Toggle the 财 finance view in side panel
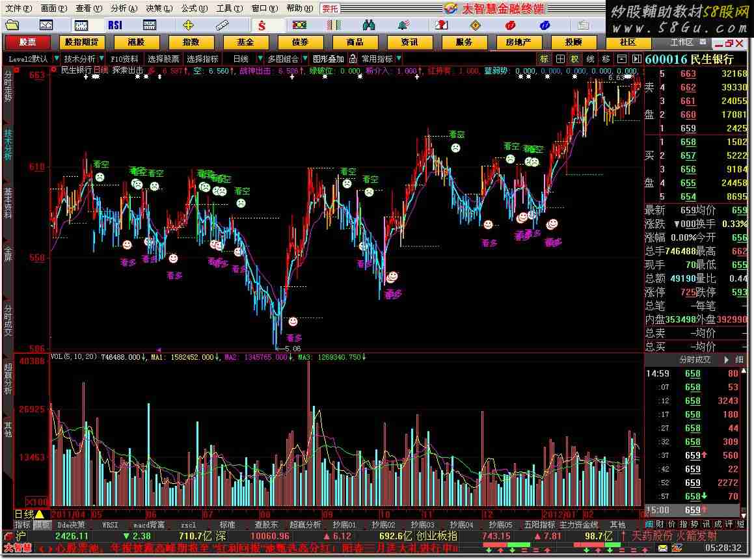Screen dimensions: 754x560 click(660, 524)
